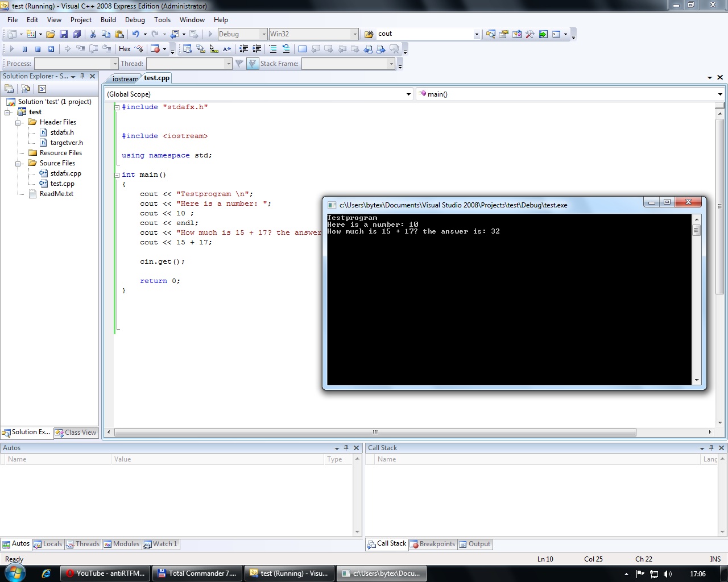The height and width of the screenshot is (582, 728).
Task: Click the Restart debugging icon
Action: [51, 49]
